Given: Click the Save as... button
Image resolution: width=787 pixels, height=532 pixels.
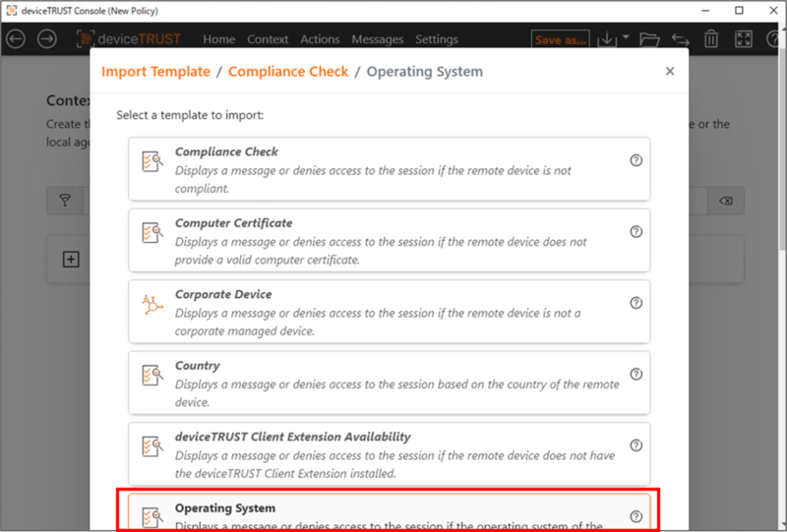Looking at the screenshot, I should tap(560, 39).
